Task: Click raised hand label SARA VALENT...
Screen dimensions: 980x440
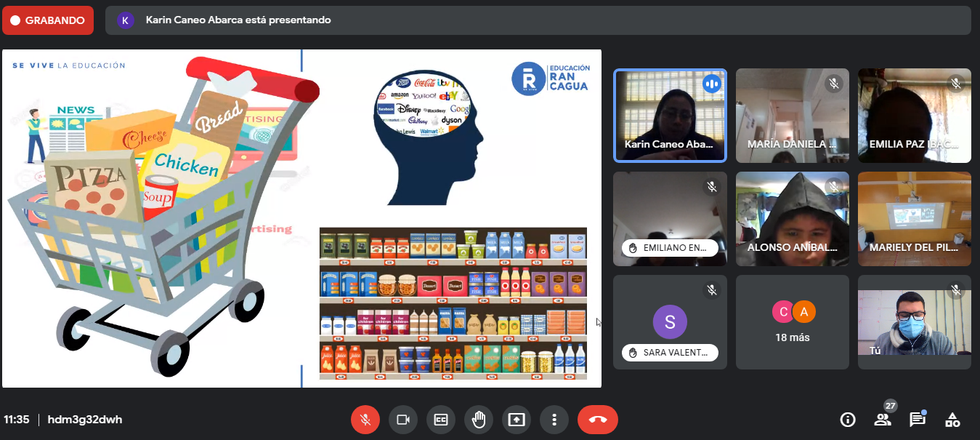Action: pyautogui.click(x=670, y=353)
